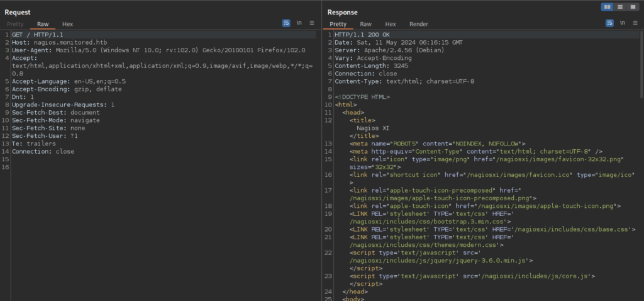Open the Response panel hamburger menu
This screenshot has height=301, width=644.
click(635, 23)
